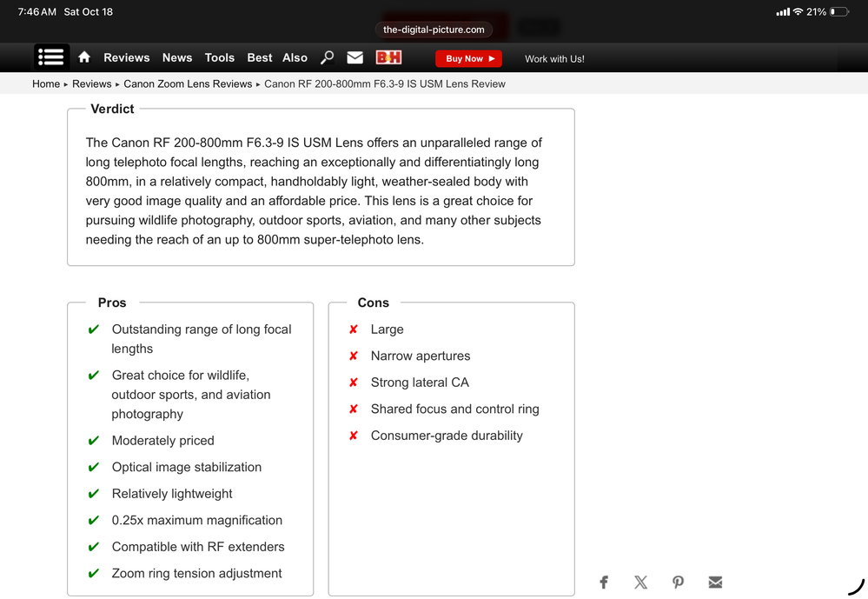Go to the Reviews breadcrumb link
Image resolution: width=868 pixels, height=599 pixels.
click(x=92, y=83)
